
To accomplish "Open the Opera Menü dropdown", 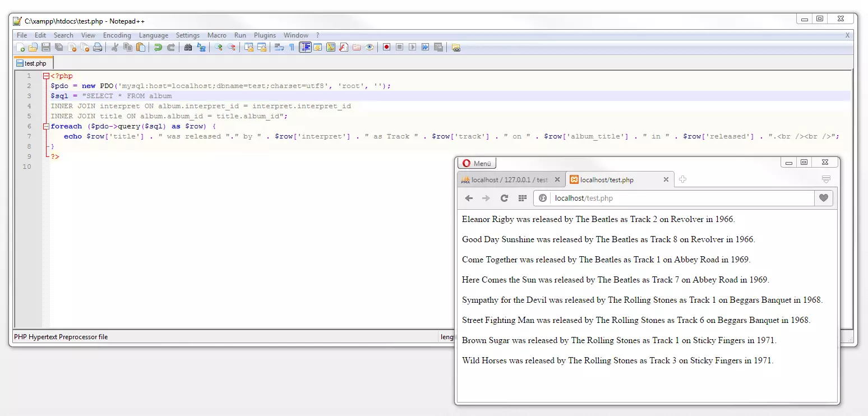I will [477, 163].
